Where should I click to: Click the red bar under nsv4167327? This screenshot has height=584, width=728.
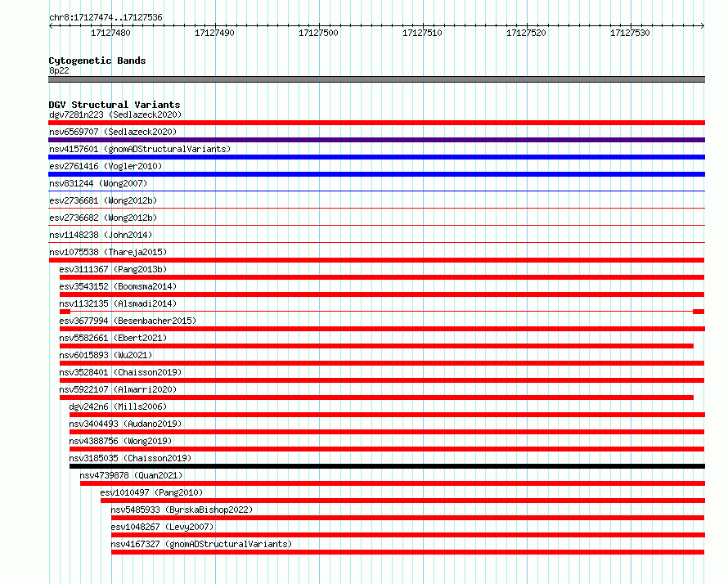pos(407,552)
